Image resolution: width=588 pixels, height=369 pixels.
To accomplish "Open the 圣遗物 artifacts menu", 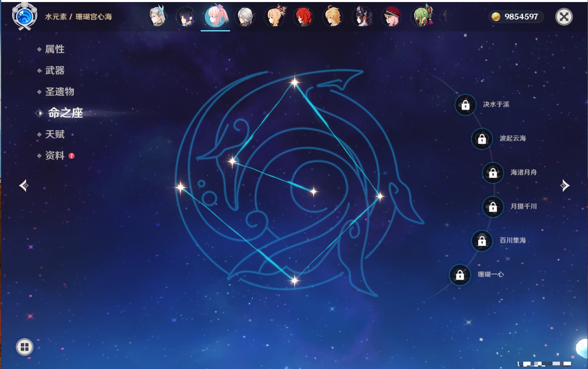I will coord(59,92).
